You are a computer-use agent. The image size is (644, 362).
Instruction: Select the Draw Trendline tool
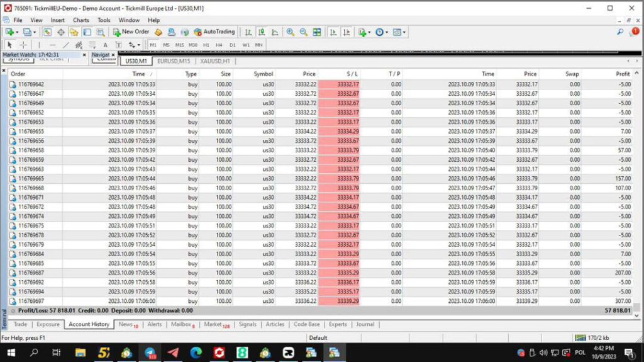point(66,45)
